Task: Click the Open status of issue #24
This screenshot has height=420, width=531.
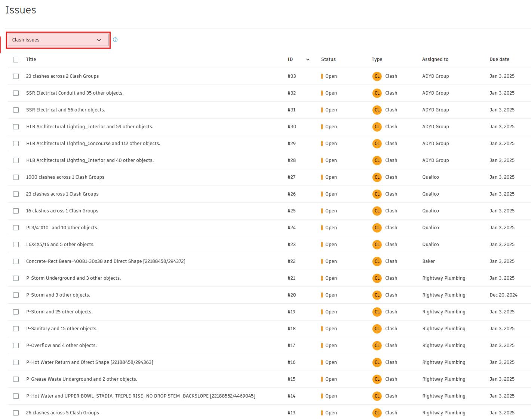Action: click(331, 228)
